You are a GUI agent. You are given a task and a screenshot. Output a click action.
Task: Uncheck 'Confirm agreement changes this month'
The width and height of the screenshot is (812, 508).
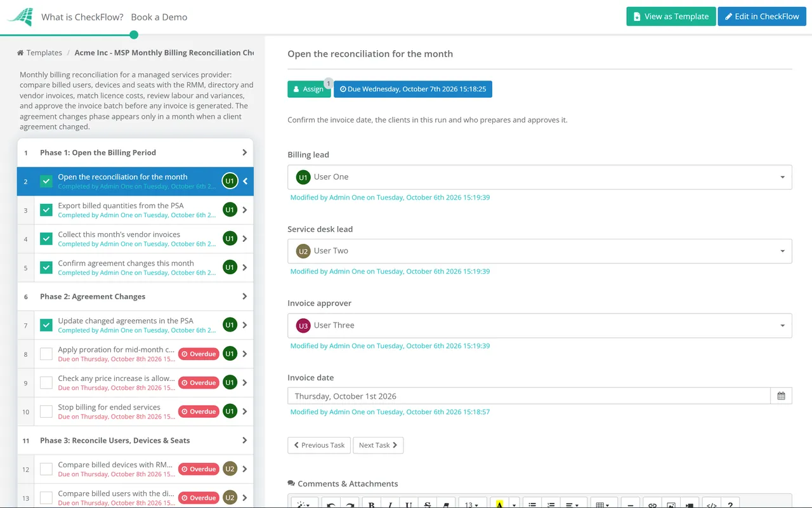click(46, 267)
